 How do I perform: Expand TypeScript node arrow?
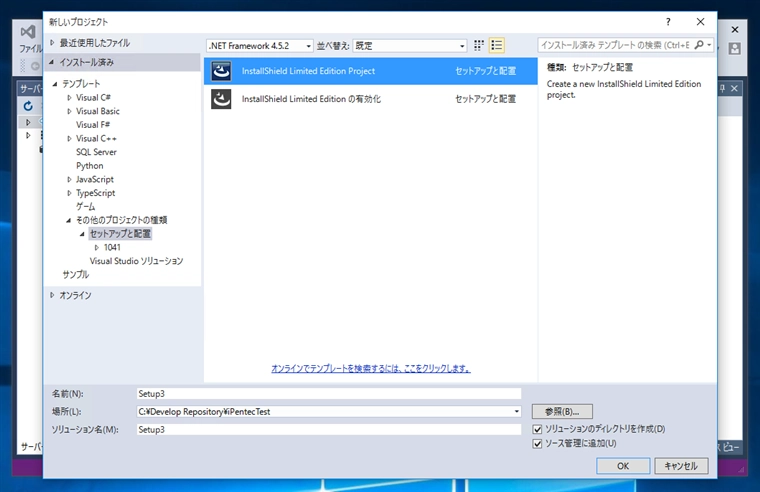69,193
